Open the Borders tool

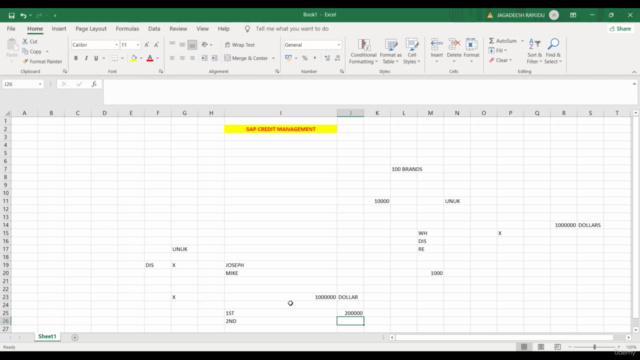pyautogui.click(x=115, y=58)
